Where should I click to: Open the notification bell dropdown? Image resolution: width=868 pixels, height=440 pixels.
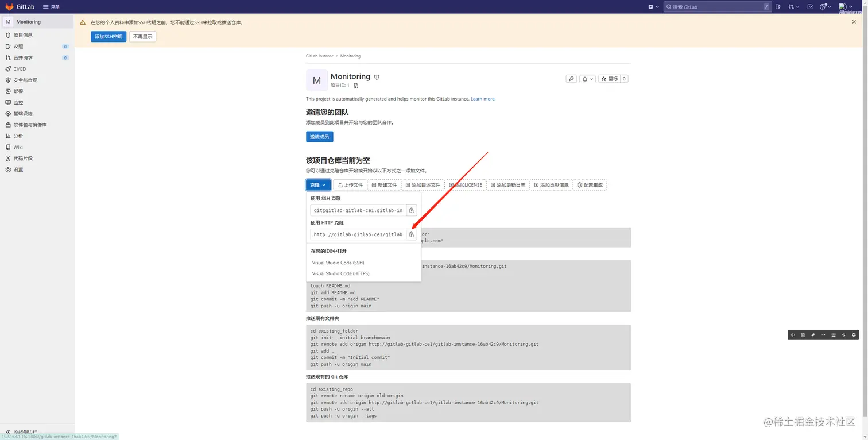pos(587,79)
